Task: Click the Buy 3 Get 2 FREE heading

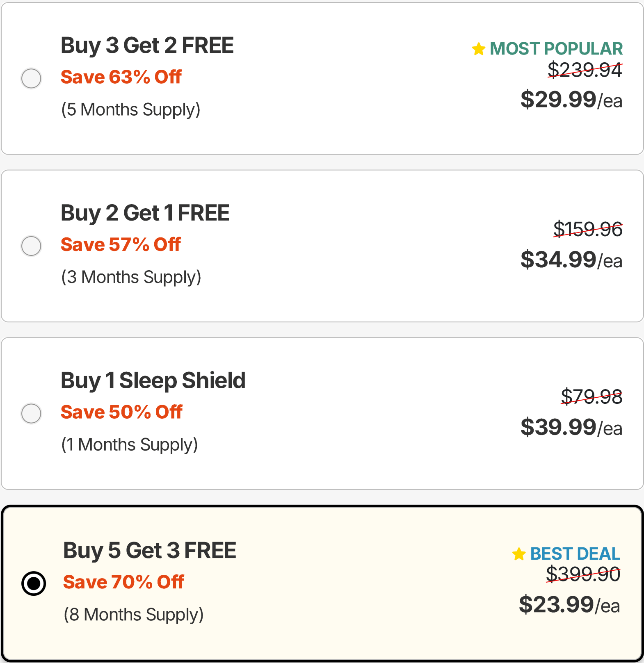Action: [147, 46]
